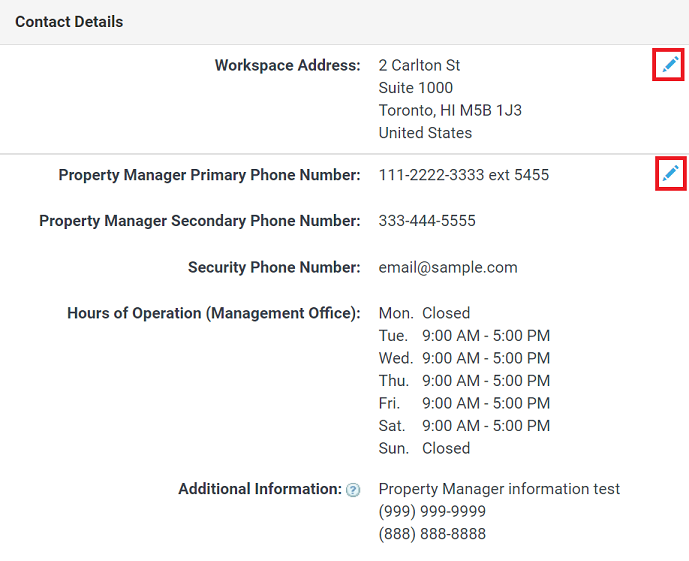Click primary phone 111-2222-3333 ext 5455
Viewport: 689px width, 561px height.
pos(464,175)
